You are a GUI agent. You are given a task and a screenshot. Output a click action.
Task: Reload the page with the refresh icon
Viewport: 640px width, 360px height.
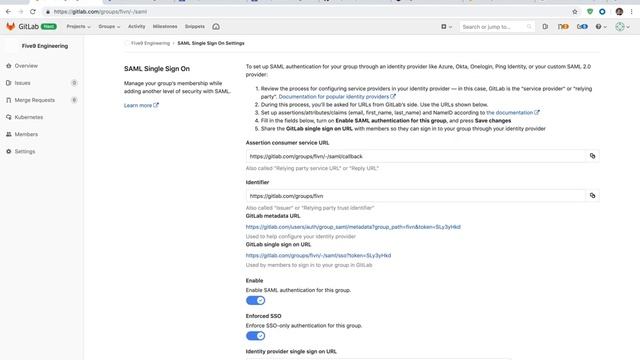(33, 11)
